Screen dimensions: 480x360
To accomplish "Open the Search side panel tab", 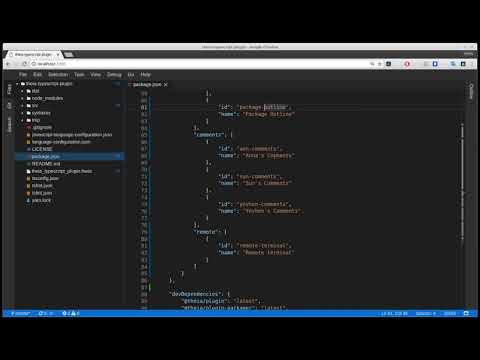I will coord(9,124).
